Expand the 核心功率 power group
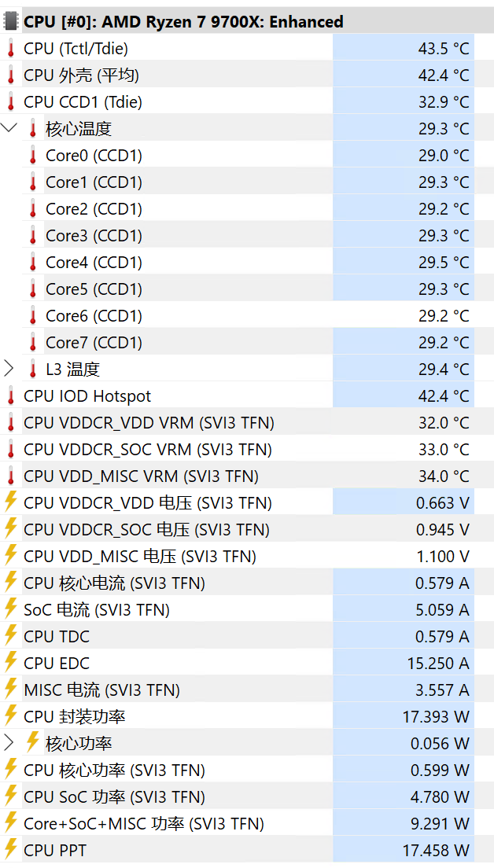This screenshot has width=494, height=868. pyautogui.click(x=9, y=743)
